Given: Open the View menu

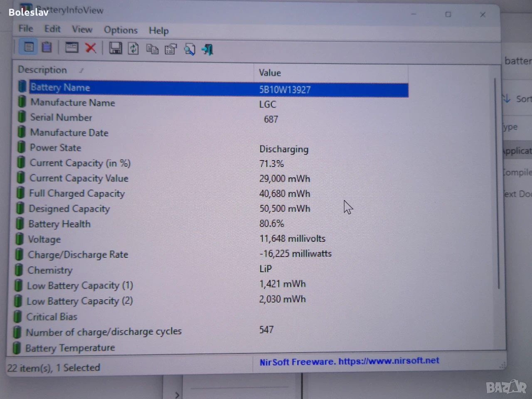Looking at the screenshot, I should point(82,29).
